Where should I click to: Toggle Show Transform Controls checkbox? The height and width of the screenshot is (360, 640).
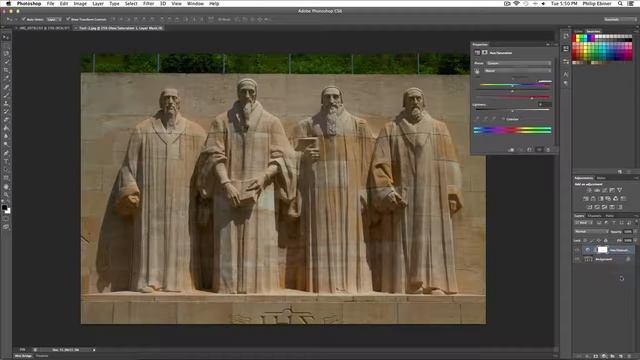point(68,19)
